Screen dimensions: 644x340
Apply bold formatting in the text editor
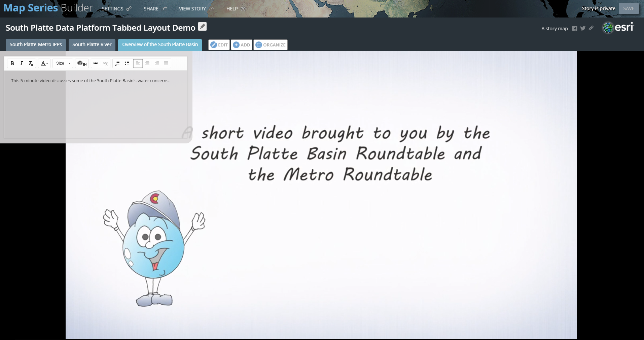point(12,63)
